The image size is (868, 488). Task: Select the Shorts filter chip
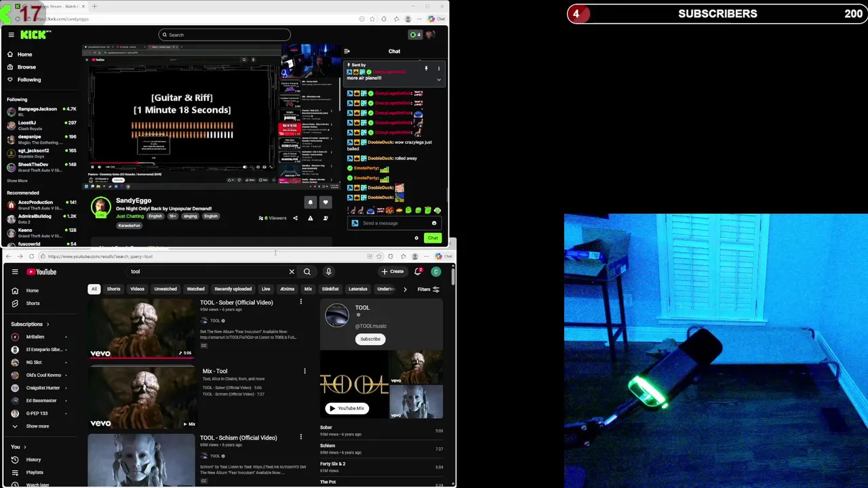113,289
